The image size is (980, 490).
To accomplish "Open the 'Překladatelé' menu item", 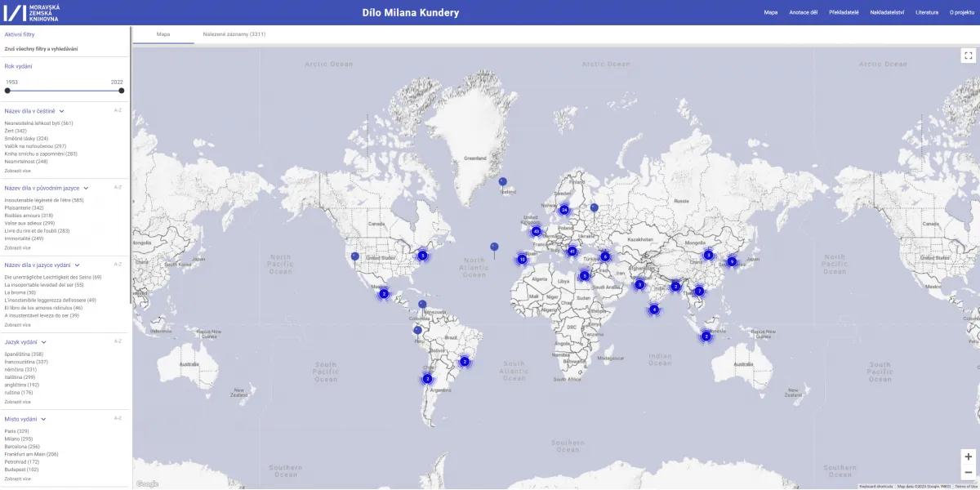I will [x=844, y=12].
